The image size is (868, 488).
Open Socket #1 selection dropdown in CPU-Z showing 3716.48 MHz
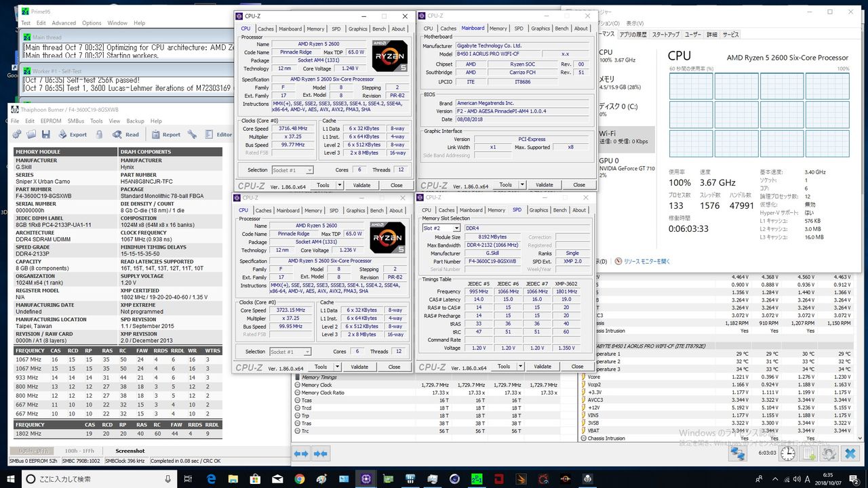tap(292, 170)
